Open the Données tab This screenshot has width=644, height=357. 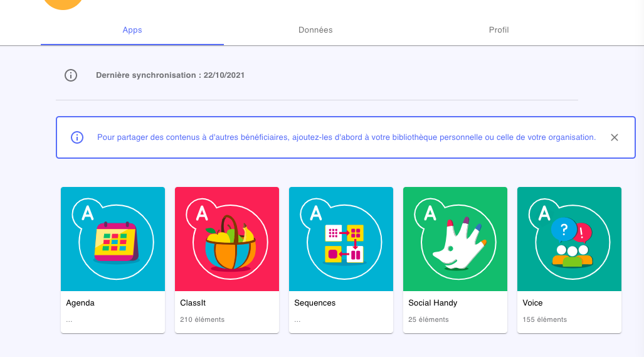(x=315, y=30)
